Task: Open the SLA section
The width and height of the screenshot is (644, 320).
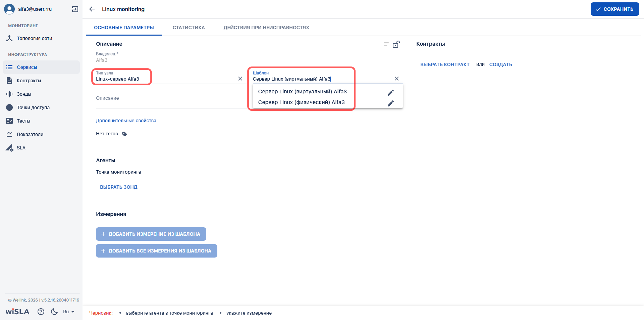Action: click(x=41, y=148)
